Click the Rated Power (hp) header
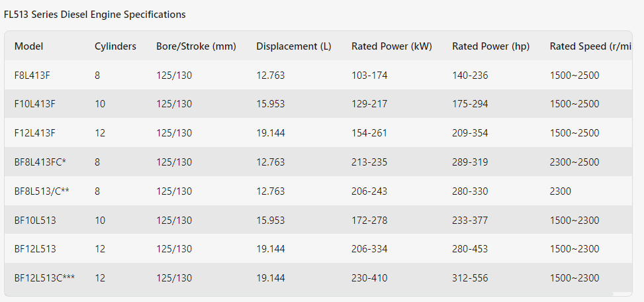 coord(491,46)
